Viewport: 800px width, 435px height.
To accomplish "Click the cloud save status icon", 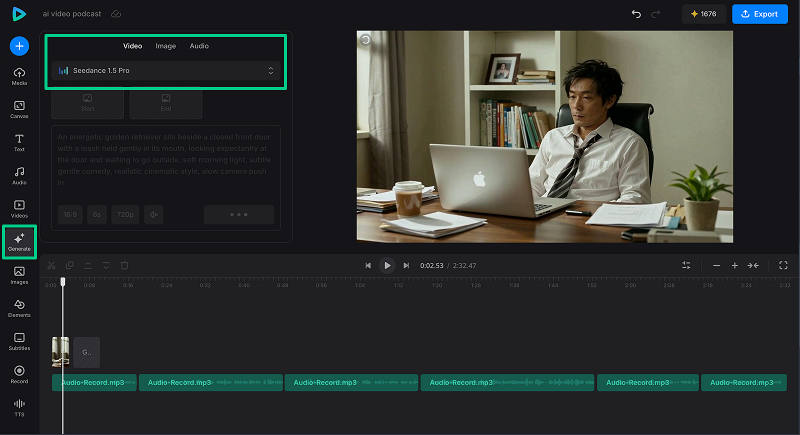I will click(116, 14).
